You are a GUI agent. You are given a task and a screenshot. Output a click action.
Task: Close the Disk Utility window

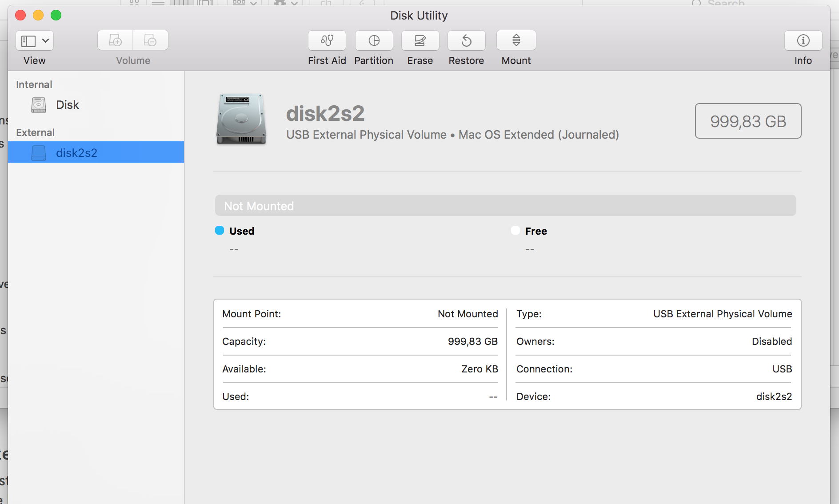pyautogui.click(x=20, y=15)
